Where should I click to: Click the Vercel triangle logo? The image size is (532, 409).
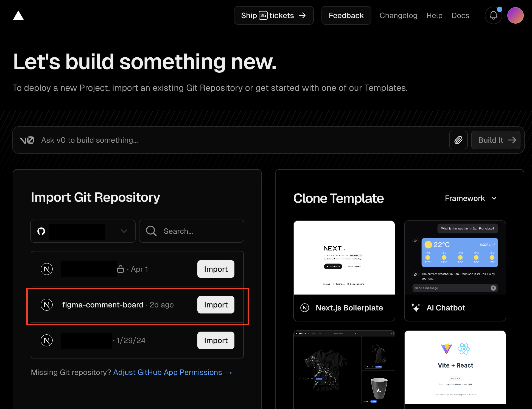coord(18,16)
